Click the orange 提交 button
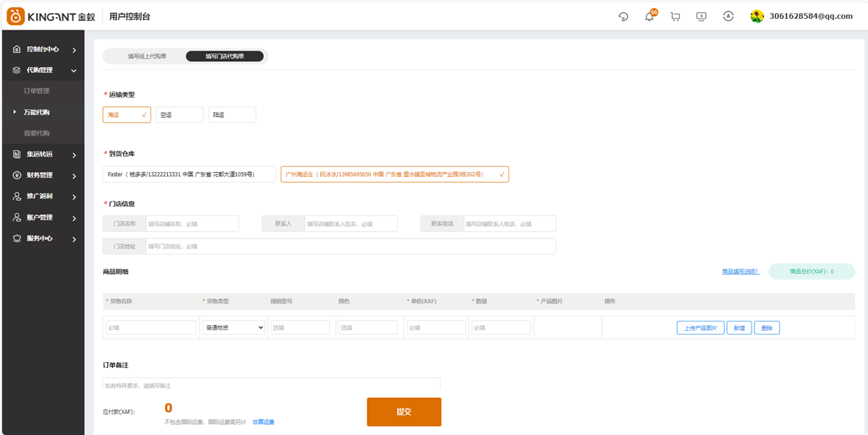The height and width of the screenshot is (435, 868). [x=404, y=412]
